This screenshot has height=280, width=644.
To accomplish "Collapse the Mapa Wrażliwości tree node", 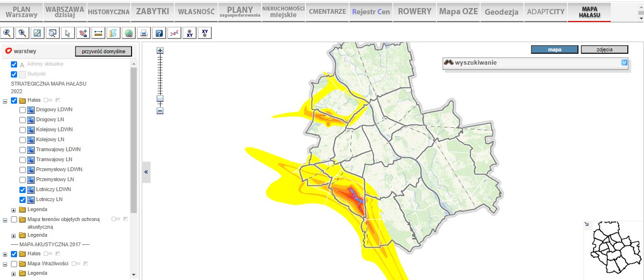I will click(x=5, y=264).
